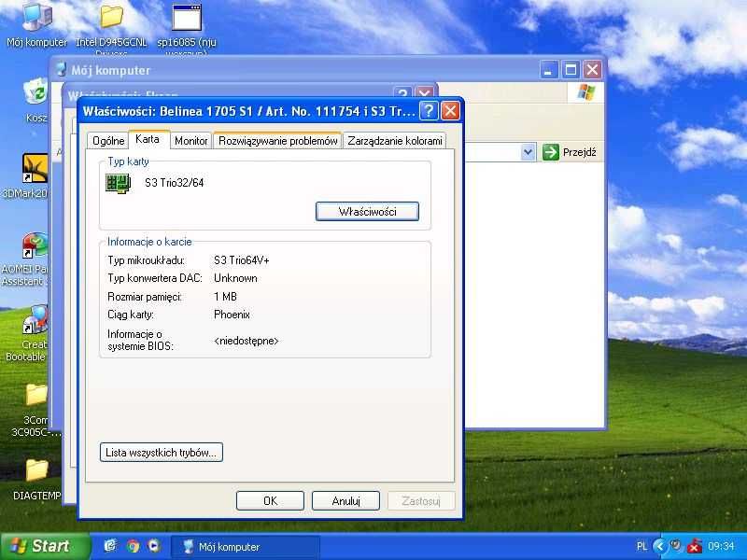747x560 pixels.
Task: Click the adapter name text 'S3 Trio32/64'
Action: [x=175, y=183]
